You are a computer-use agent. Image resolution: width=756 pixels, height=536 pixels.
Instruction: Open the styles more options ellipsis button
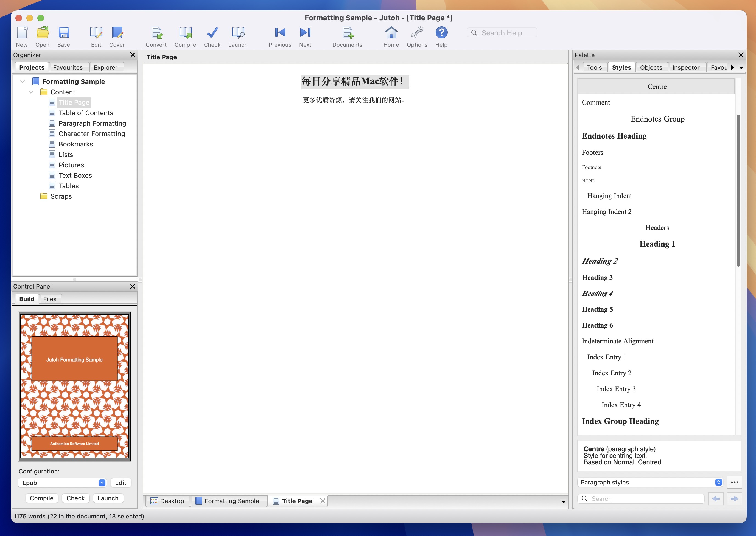[735, 482]
